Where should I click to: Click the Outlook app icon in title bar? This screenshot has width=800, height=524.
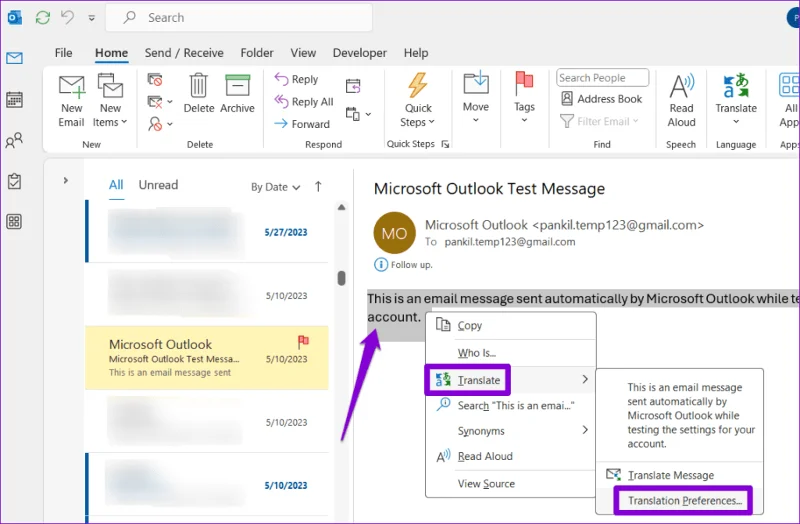(x=14, y=18)
